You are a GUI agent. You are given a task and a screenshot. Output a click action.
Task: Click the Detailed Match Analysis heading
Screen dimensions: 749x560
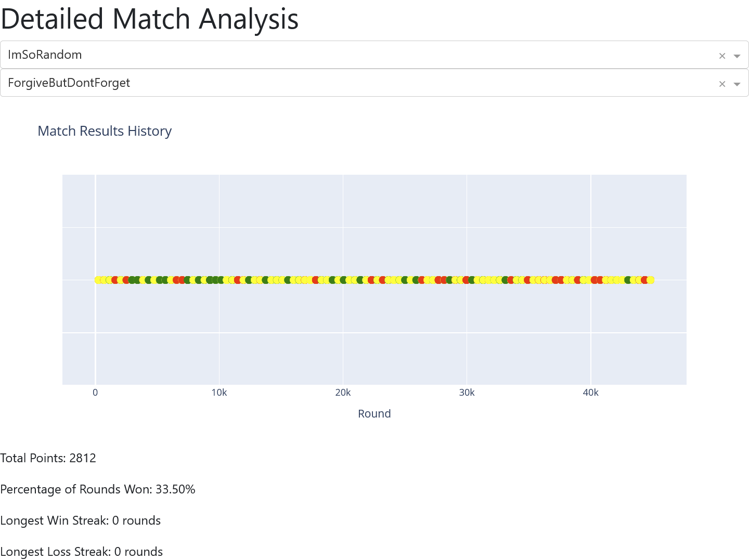(150, 19)
